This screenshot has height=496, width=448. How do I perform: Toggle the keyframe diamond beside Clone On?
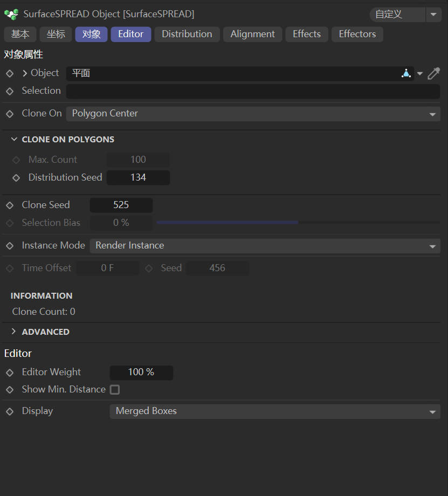pos(9,114)
